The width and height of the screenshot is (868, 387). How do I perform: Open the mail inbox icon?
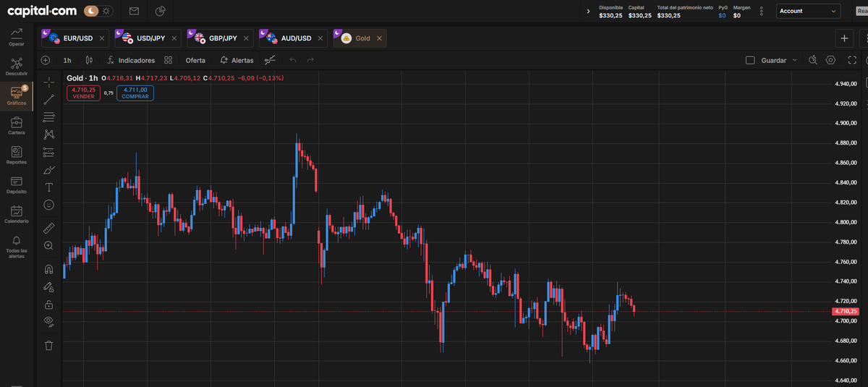point(134,11)
